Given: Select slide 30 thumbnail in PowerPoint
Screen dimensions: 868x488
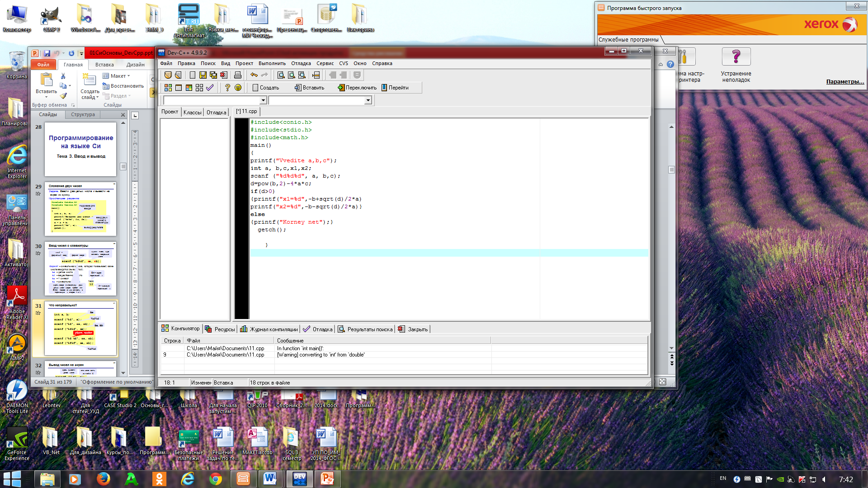Looking at the screenshot, I should (x=80, y=268).
